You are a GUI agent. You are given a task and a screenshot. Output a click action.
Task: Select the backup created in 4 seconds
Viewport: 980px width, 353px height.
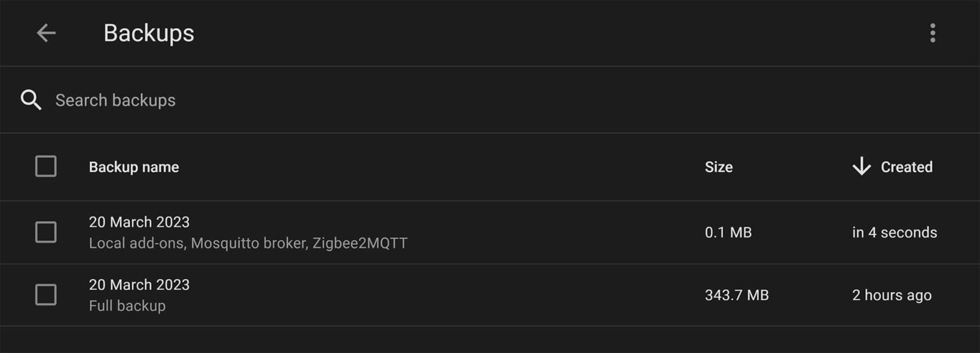tap(894, 233)
